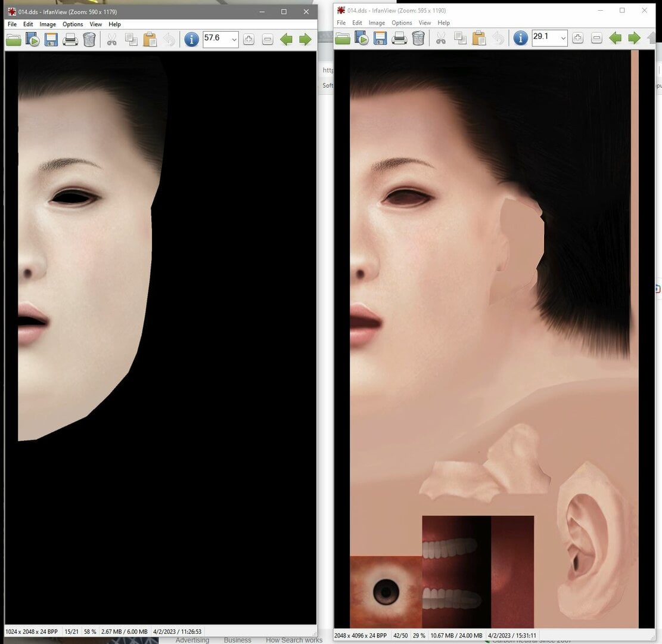The height and width of the screenshot is (644, 662).
Task: Click '2.67 MB / 6.00 MB' in left status bar
Action: [x=124, y=631]
